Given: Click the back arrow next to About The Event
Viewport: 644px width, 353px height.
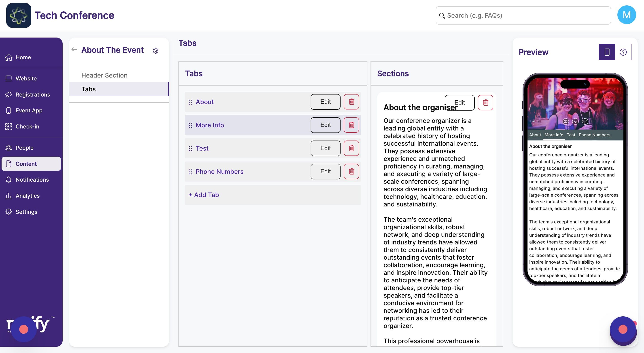Looking at the screenshot, I should pos(74,49).
